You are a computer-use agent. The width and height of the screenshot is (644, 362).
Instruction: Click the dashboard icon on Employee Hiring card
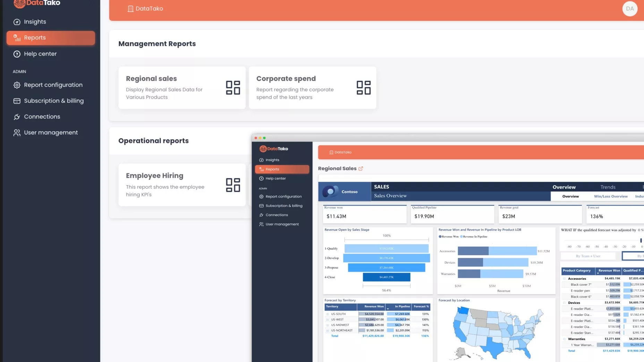coord(233,185)
